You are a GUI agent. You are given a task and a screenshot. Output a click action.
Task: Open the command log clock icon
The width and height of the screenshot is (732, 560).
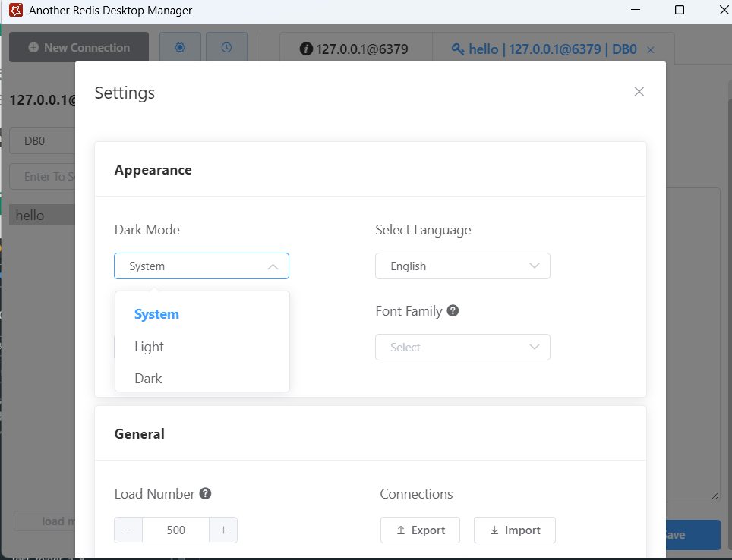(x=226, y=47)
